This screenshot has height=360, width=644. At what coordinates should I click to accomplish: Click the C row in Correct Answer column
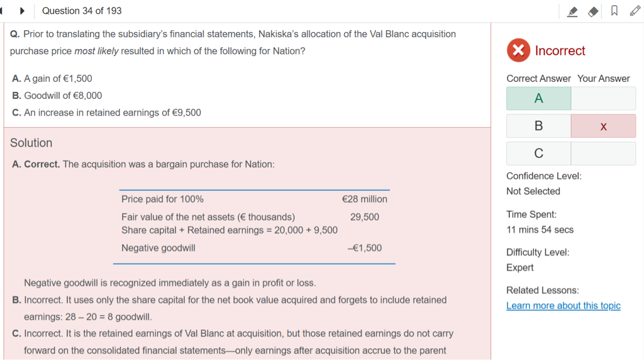538,154
